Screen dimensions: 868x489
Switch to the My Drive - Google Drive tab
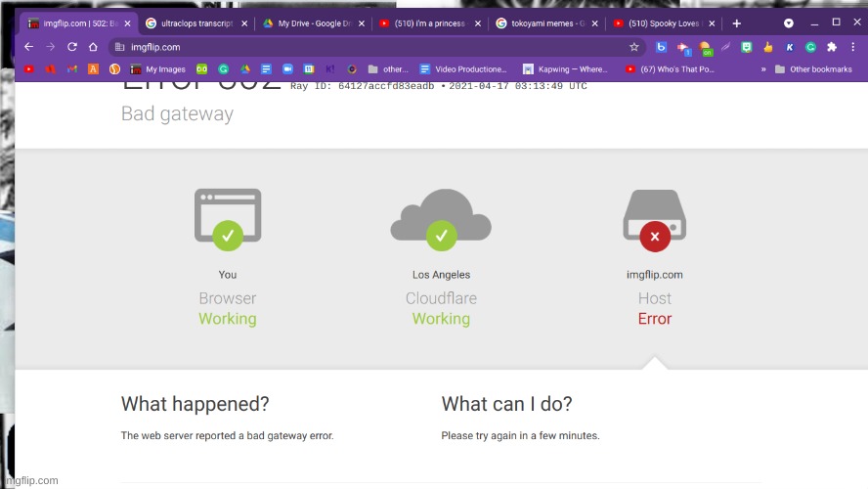pos(305,23)
